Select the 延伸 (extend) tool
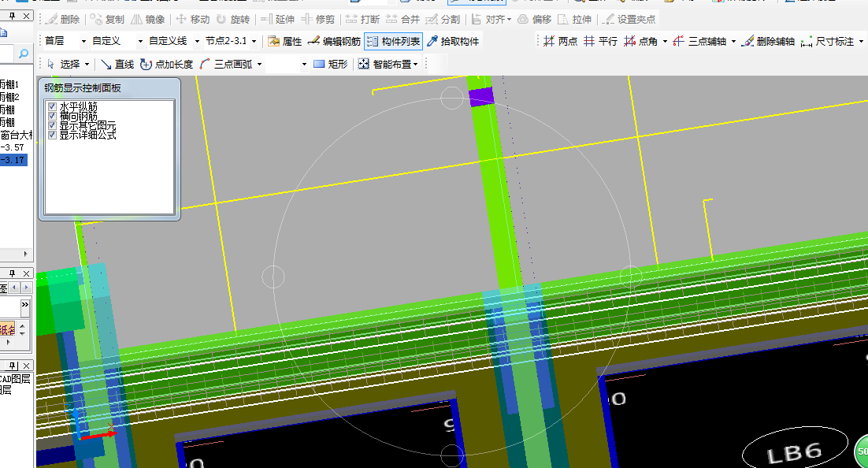 (277, 20)
